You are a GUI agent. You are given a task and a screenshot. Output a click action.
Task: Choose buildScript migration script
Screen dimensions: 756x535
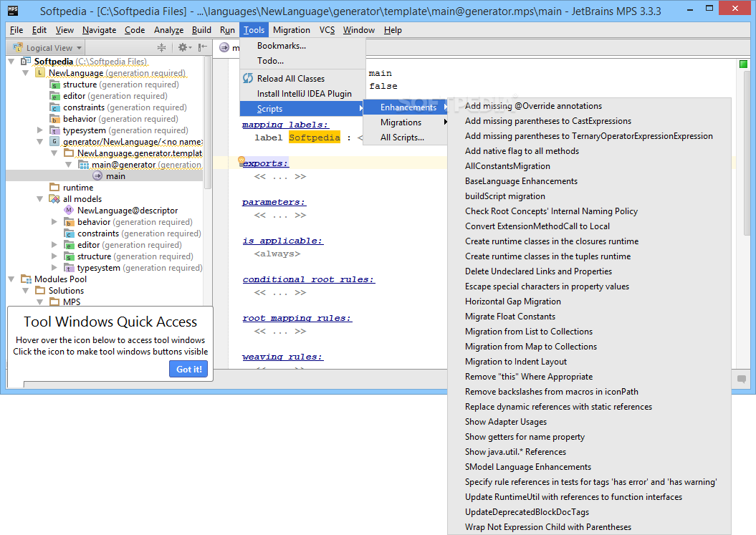(x=589, y=196)
